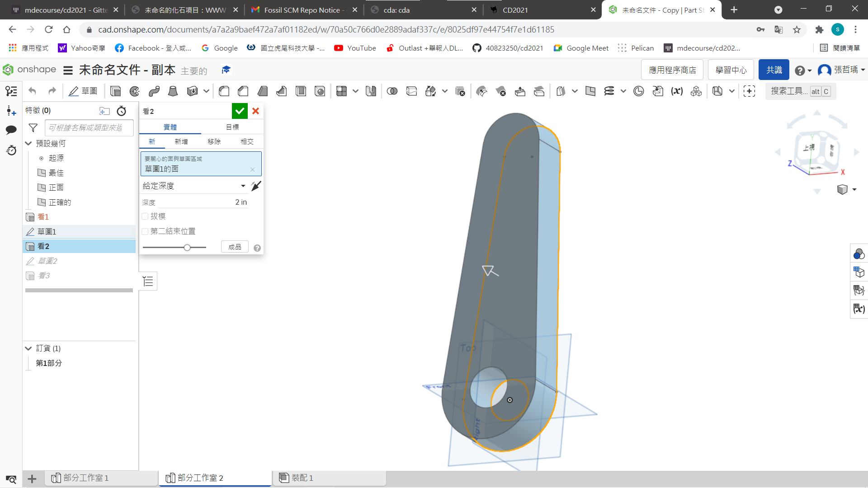The height and width of the screenshot is (488, 868).
Task: Click the 共識 share button
Action: point(774,70)
